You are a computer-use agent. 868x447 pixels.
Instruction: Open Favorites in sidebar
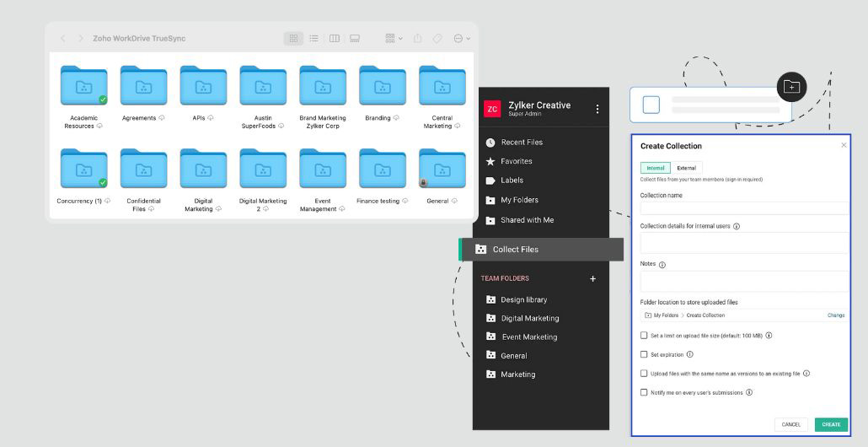click(509, 161)
